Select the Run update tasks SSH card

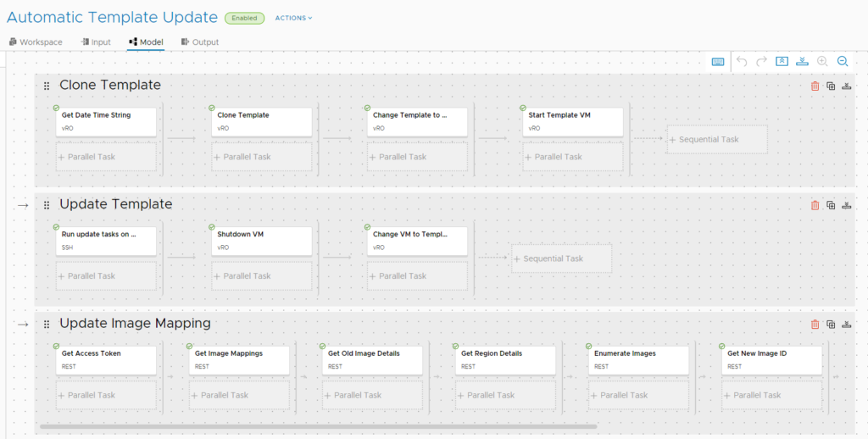pyautogui.click(x=106, y=241)
